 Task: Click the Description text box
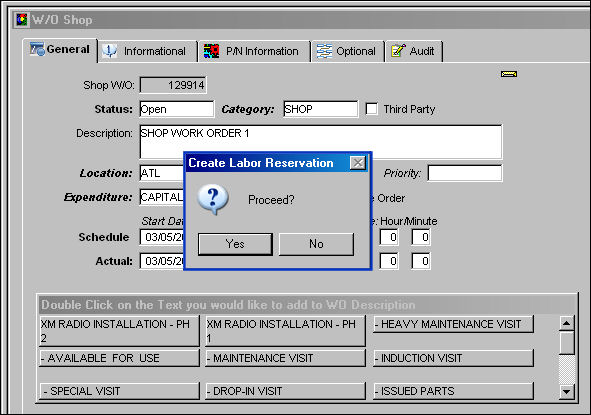321,142
